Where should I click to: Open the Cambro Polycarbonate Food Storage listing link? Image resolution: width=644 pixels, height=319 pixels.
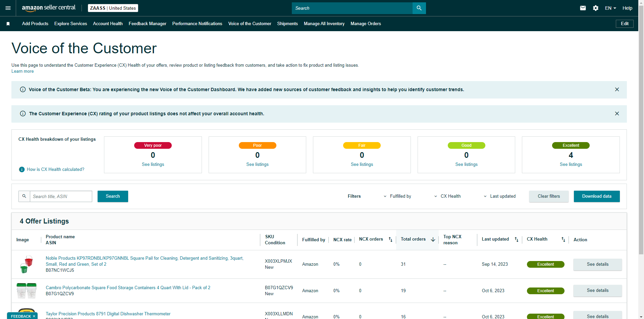pyautogui.click(x=128, y=288)
